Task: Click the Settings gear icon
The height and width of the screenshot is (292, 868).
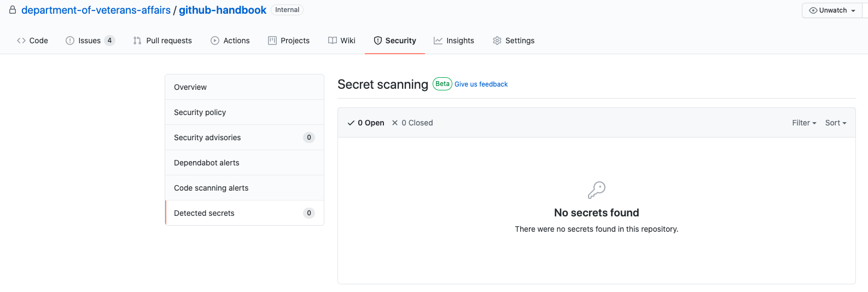Action: point(497,41)
